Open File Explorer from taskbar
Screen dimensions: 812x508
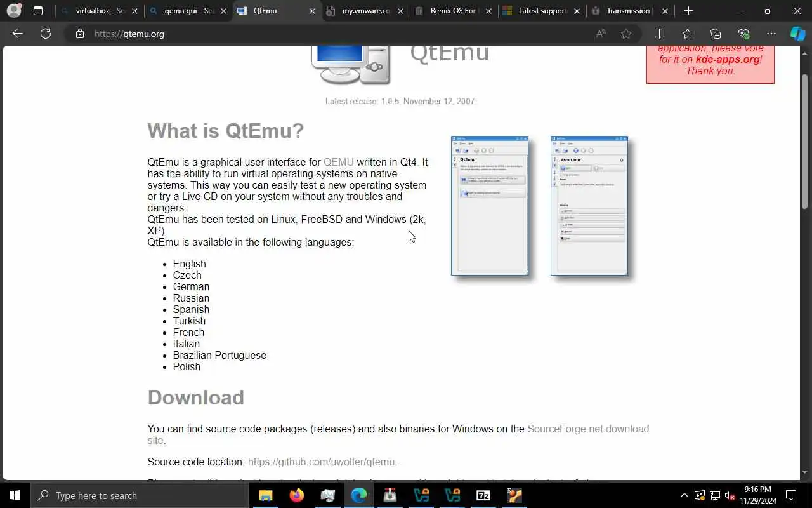coord(266,495)
